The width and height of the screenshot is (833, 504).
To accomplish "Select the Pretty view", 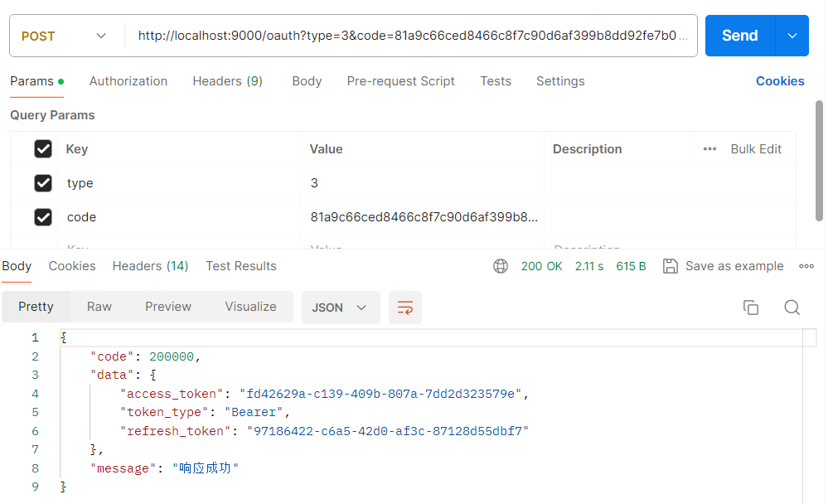I will [36, 307].
